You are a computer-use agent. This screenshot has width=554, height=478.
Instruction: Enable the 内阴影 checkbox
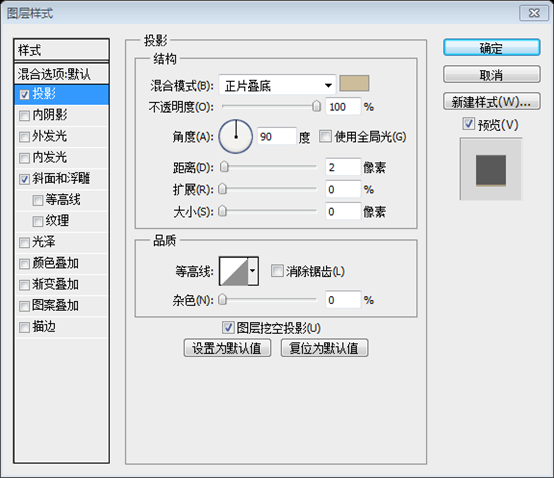(24, 116)
